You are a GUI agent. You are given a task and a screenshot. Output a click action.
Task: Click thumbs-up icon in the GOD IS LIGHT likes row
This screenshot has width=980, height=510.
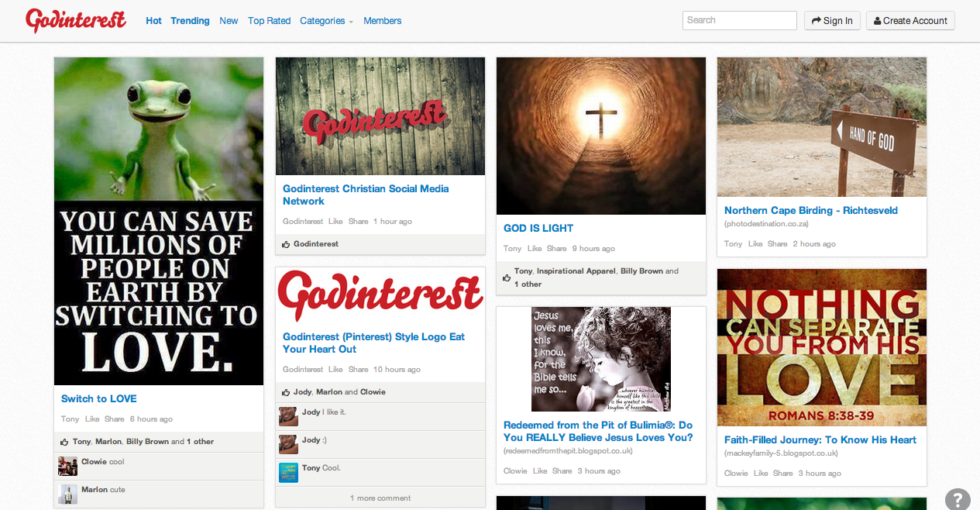[x=507, y=277]
